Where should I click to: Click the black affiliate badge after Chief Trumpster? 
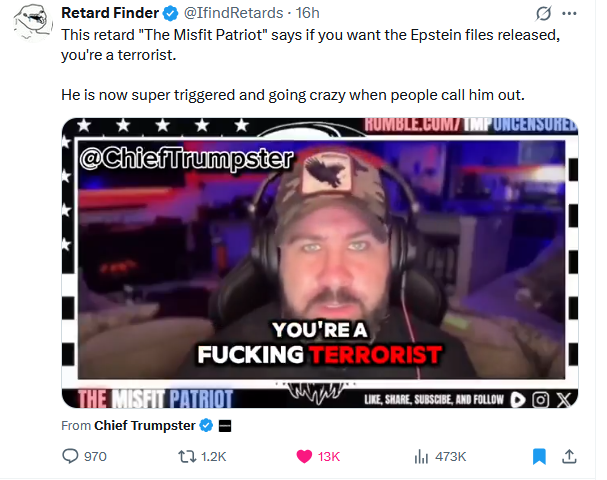click(x=225, y=426)
